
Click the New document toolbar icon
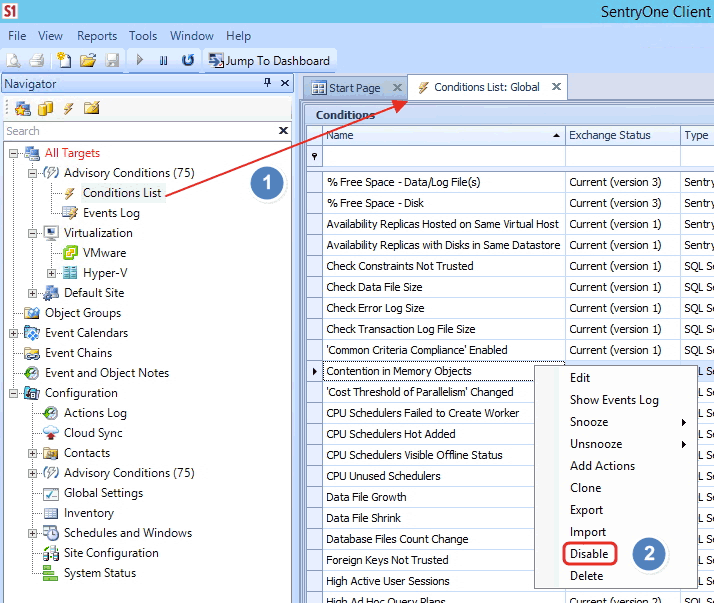point(64,60)
